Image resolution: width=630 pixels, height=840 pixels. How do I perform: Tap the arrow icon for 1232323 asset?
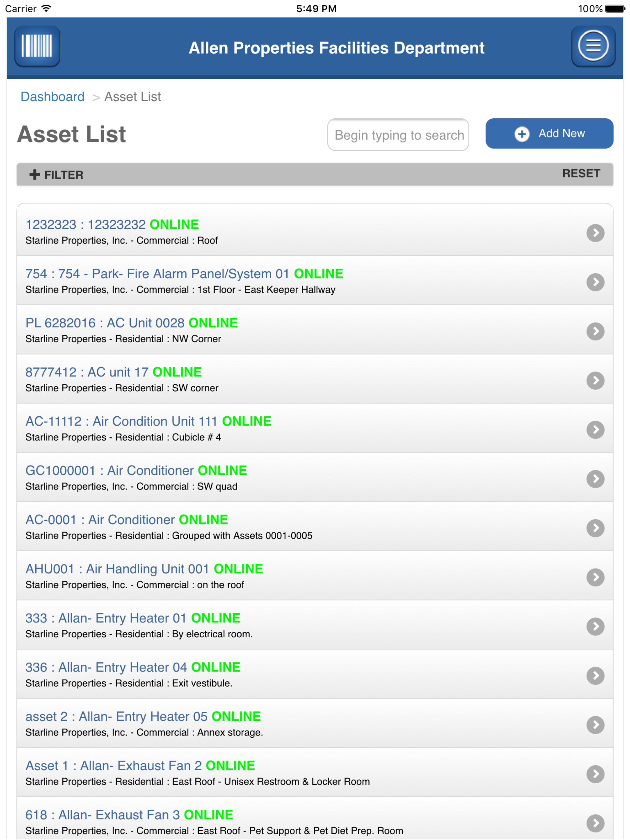pyautogui.click(x=595, y=233)
